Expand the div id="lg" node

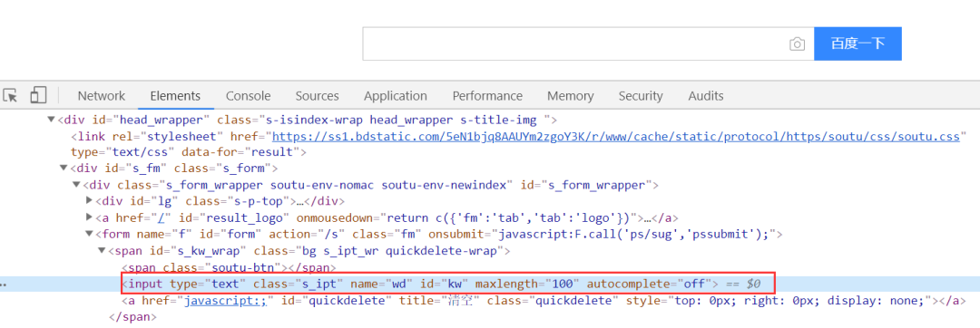point(89,201)
